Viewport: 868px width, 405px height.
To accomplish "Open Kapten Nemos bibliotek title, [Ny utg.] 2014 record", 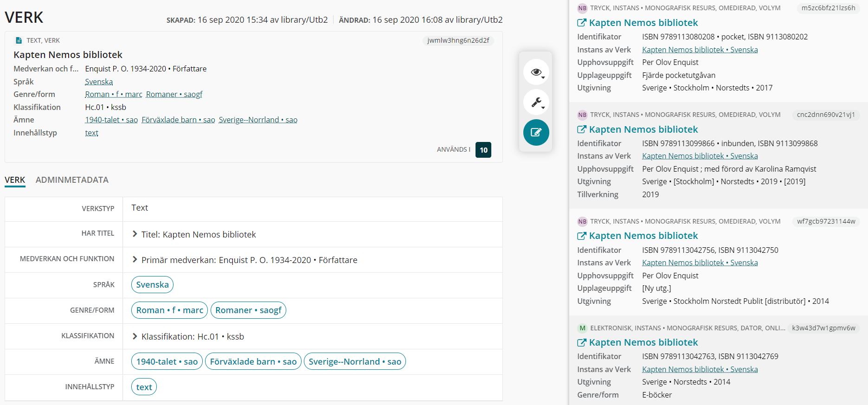I will point(643,236).
